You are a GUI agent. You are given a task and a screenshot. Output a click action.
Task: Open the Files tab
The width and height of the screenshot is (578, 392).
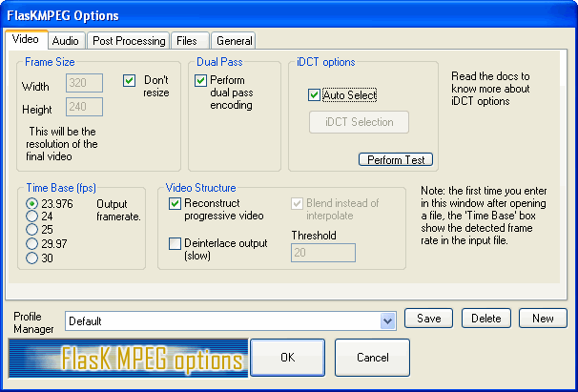[188, 40]
